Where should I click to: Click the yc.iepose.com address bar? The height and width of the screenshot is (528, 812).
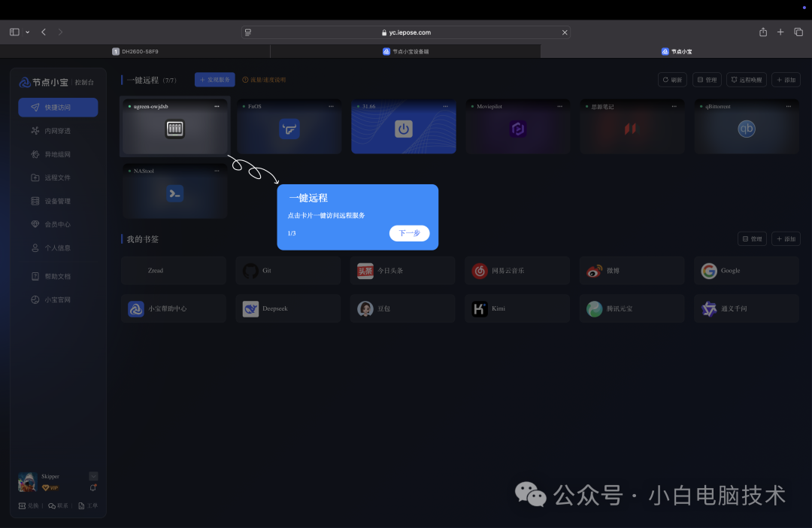406,32
